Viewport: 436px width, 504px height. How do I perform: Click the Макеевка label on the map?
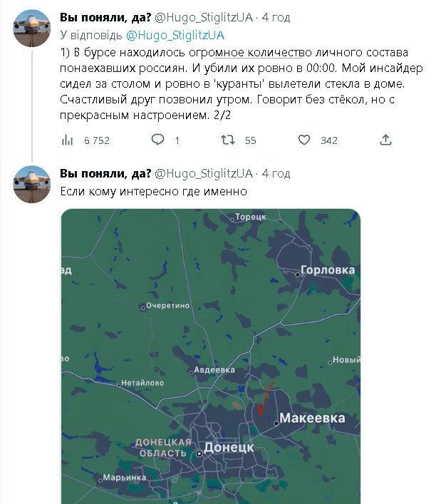click(x=312, y=418)
